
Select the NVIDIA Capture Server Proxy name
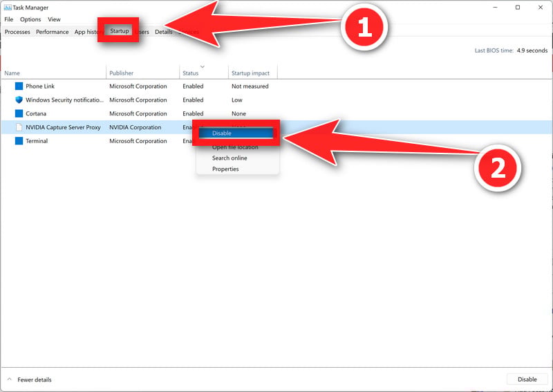pyautogui.click(x=63, y=127)
